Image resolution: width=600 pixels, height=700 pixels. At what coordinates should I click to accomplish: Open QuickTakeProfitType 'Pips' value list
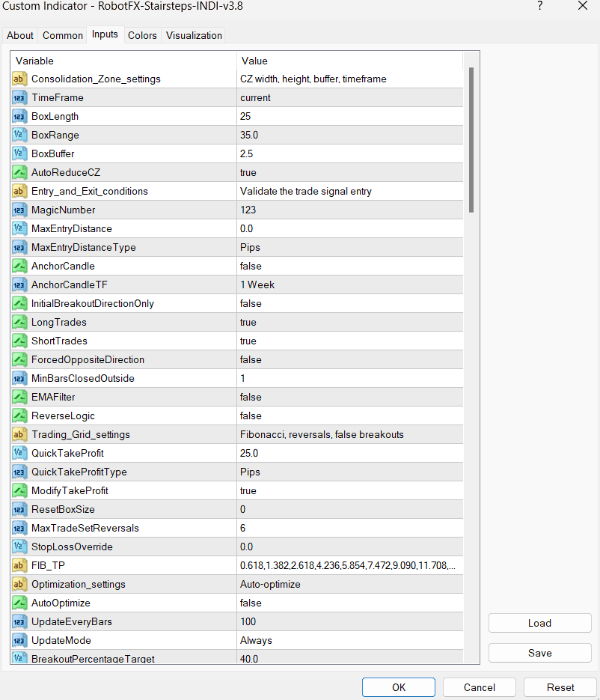click(350, 472)
